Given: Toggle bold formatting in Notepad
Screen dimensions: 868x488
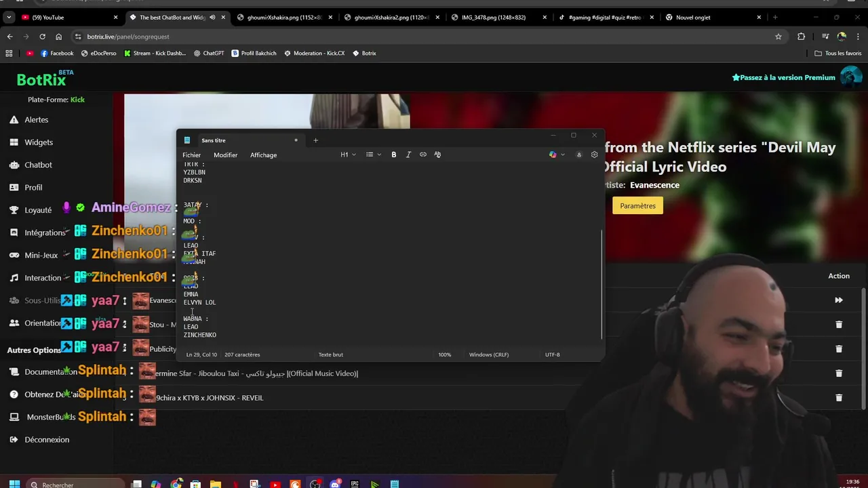Looking at the screenshot, I should (x=393, y=155).
